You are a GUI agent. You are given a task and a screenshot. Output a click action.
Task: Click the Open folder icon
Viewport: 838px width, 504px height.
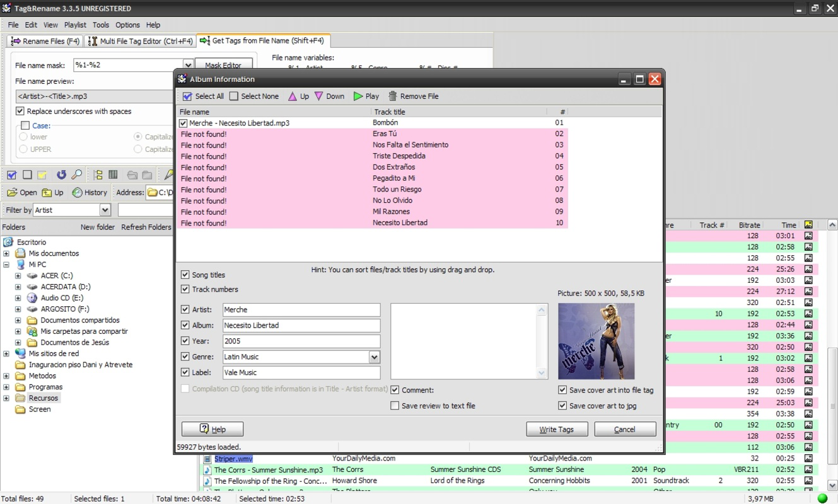[12, 193]
